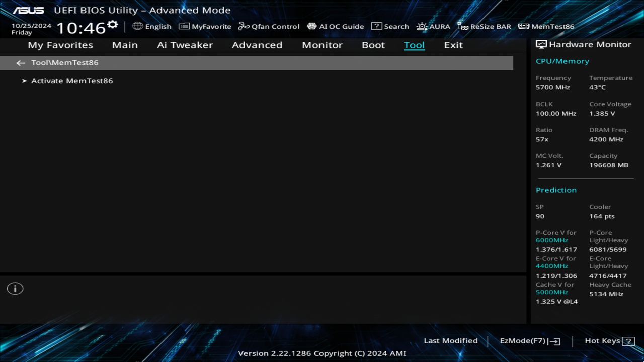
Task: Switch to EzMode via F7 button
Action: click(x=529, y=340)
